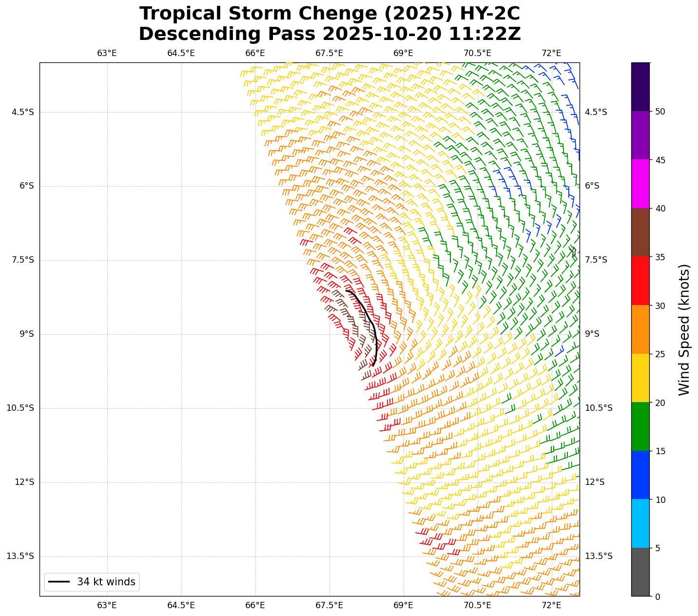Image resolution: width=698 pixels, height=616 pixels.
Task: Click the 63°E label on the bottom axis
Action: 107,605
